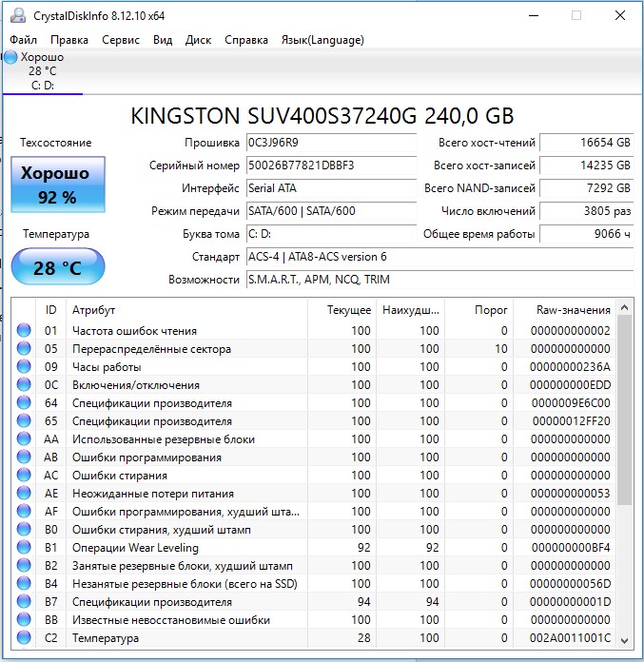The width and height of the screenshot is (644, 662).
Task: Click status orb for attribute 01 Частота ошибок чтения
Action: point(24,330)
